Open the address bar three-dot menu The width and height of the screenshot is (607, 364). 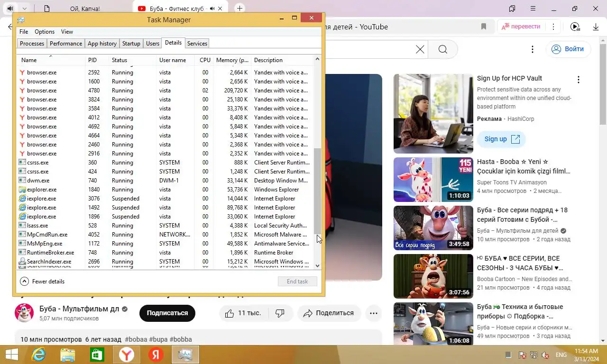(553, 27)
